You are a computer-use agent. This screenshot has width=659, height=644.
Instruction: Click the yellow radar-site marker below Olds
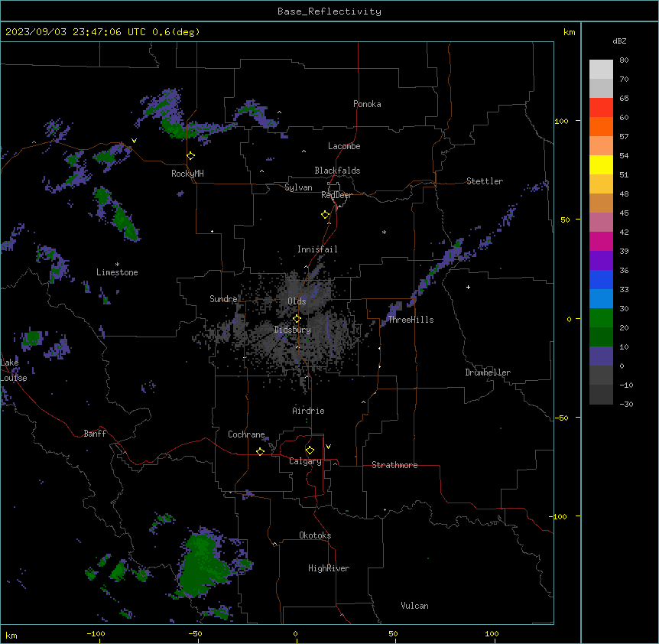pyautogui.click(x=297, y=319)
